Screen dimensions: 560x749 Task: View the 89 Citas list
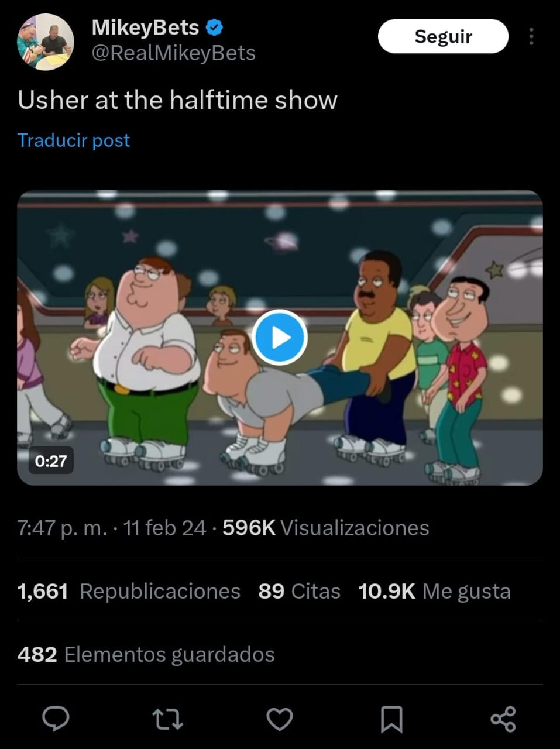(299, 591)
